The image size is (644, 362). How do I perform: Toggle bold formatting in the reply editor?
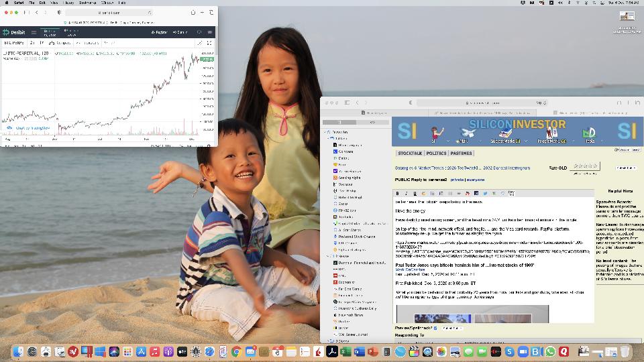pos(397,193)
